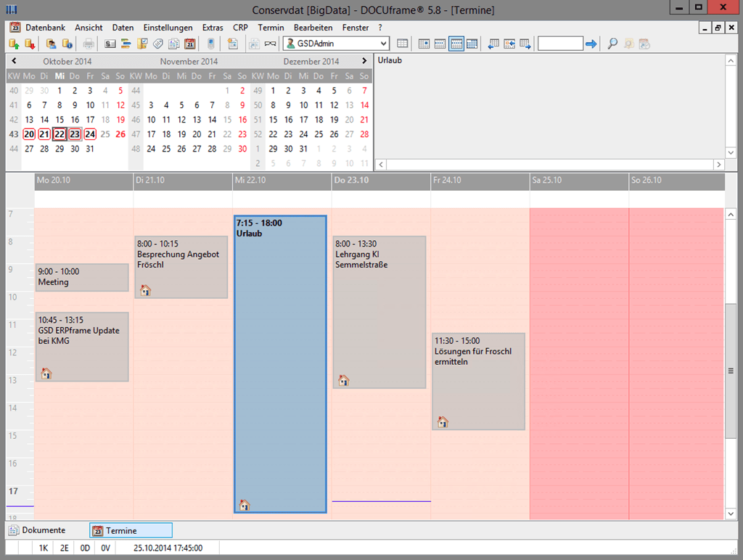The width and height of the screenshot is (743, 560).
Task: Open the GSDAdmin user dropdown
Action: pos(382,44)
